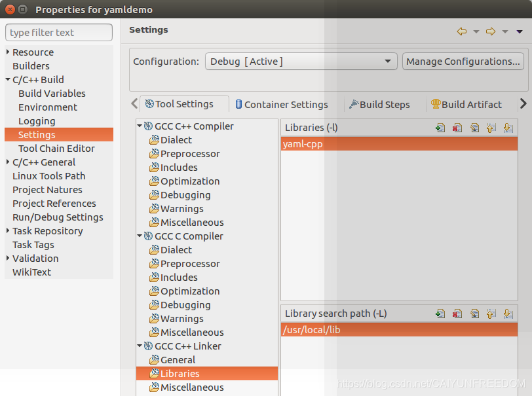Add a library in Libraries (-l) toolbar

click(x=440, y=128)
